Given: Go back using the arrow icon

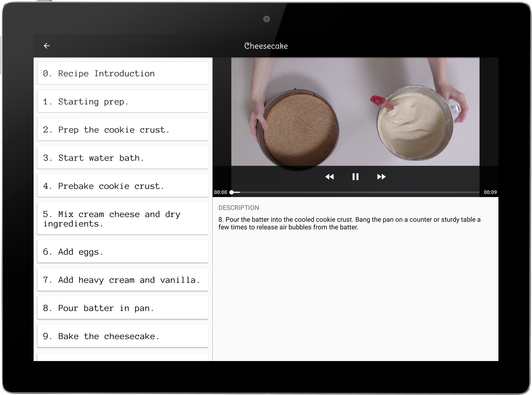Looking at the screenshot, I should click(47, 46).
